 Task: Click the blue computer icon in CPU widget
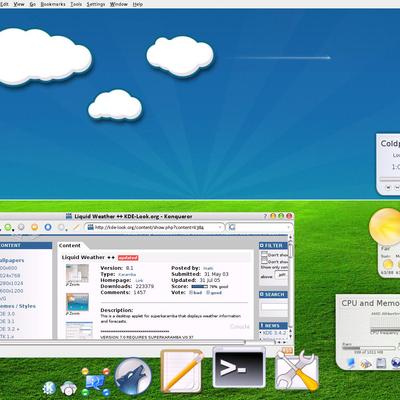pos(351,362)
